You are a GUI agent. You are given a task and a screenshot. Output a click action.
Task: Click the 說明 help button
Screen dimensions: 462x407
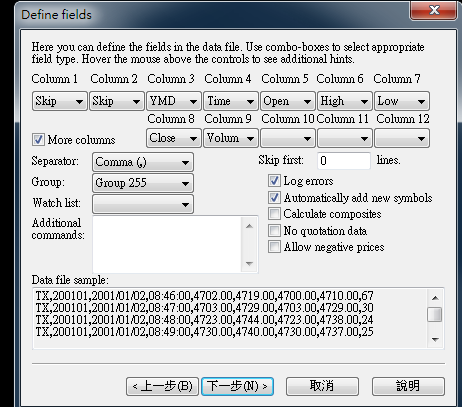[x=408, y=386]
